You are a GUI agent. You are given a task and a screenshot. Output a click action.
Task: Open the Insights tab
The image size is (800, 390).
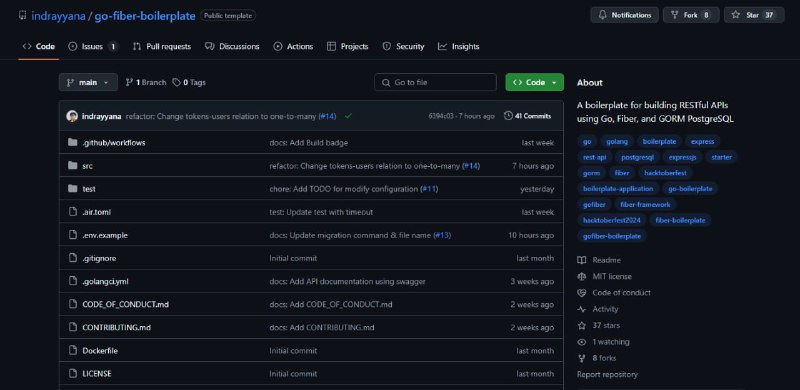coord(459,46)
